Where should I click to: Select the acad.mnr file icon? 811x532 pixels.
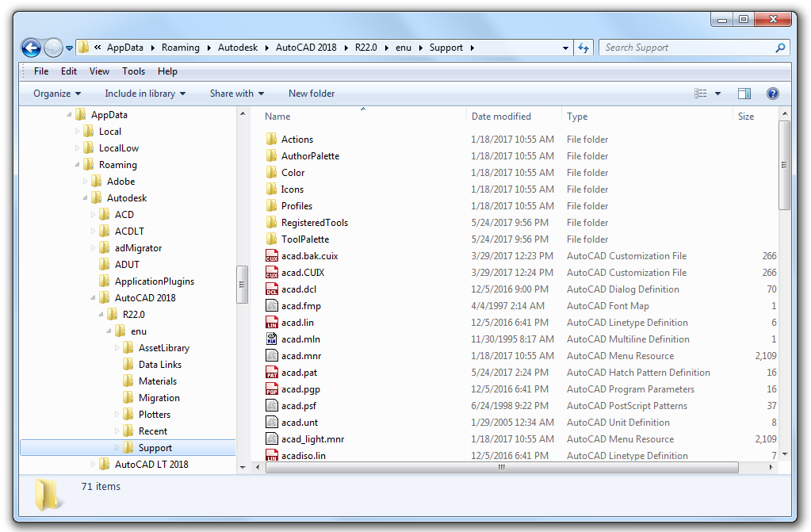coord(272,355)
